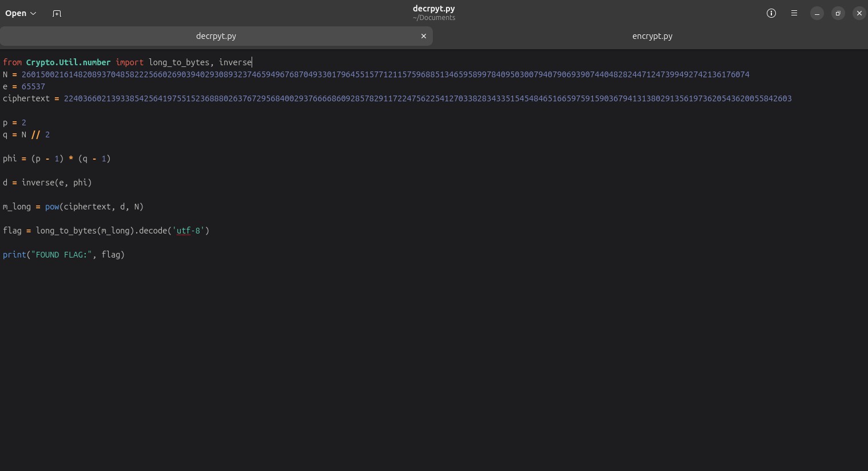This screenshot has width=868, height=471.
Task: Click the ciphertext number value
Action: pyautogui.click(x=428, y=98)
